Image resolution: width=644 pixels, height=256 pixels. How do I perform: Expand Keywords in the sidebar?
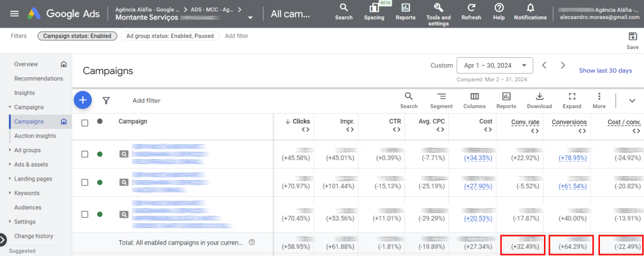10,193
